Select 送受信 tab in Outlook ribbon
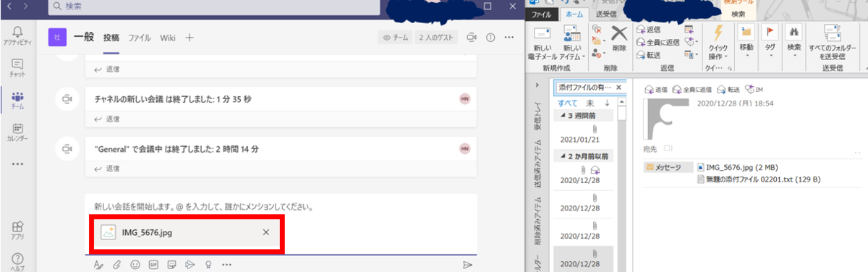 pos(606,14)
